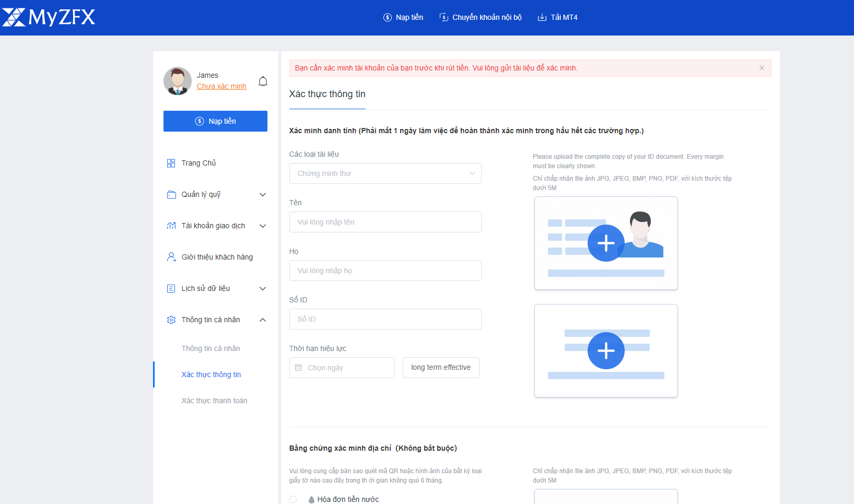Open the Chứng minh thư document dropdown
Viewport: 854px width, 504px height.
tap(385, 173)
